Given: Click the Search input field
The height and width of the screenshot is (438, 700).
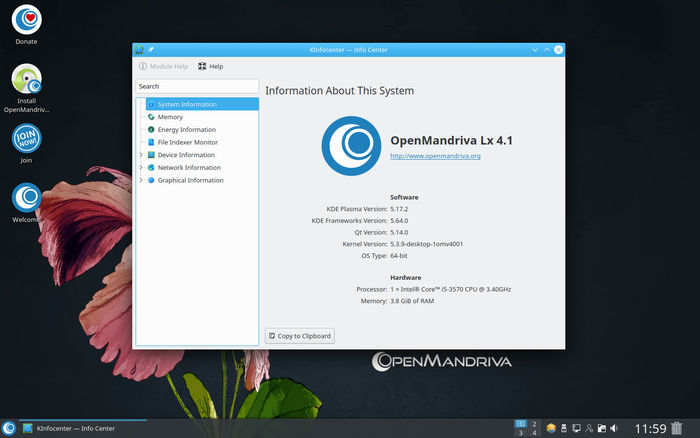Looking at the screenshot, I should 196,87.
